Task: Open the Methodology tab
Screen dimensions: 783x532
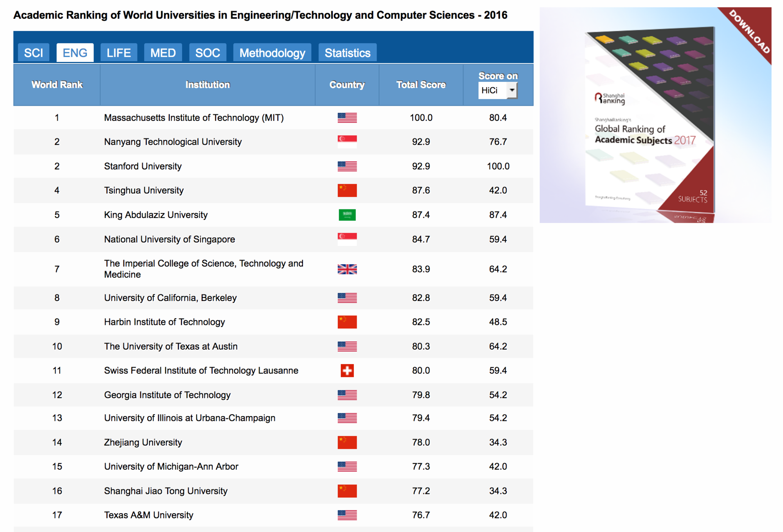Action: tap(272, 53)
